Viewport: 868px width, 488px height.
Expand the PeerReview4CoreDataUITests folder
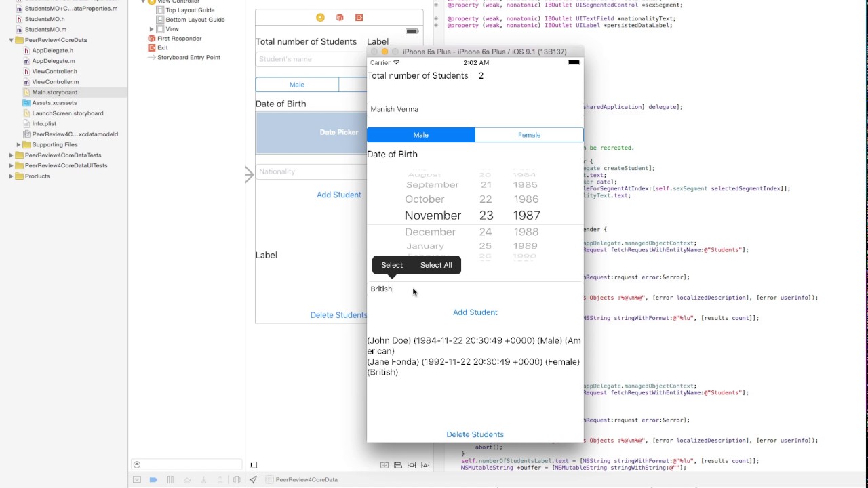click(12, 165)
